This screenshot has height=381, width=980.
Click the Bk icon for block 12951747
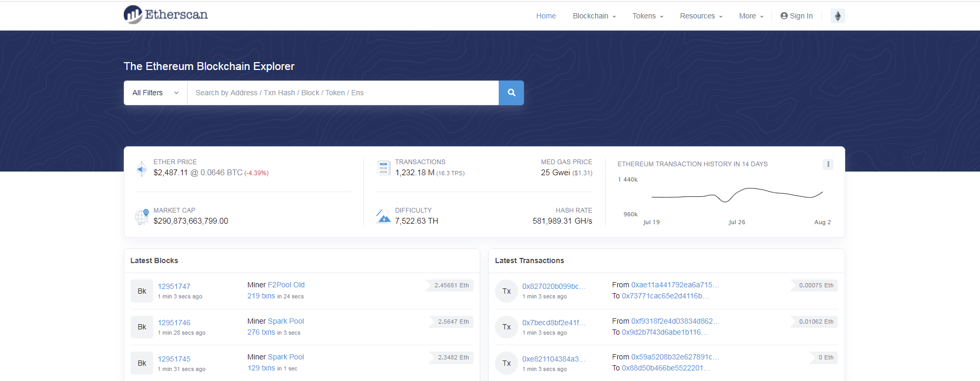[x=142, y=291]
